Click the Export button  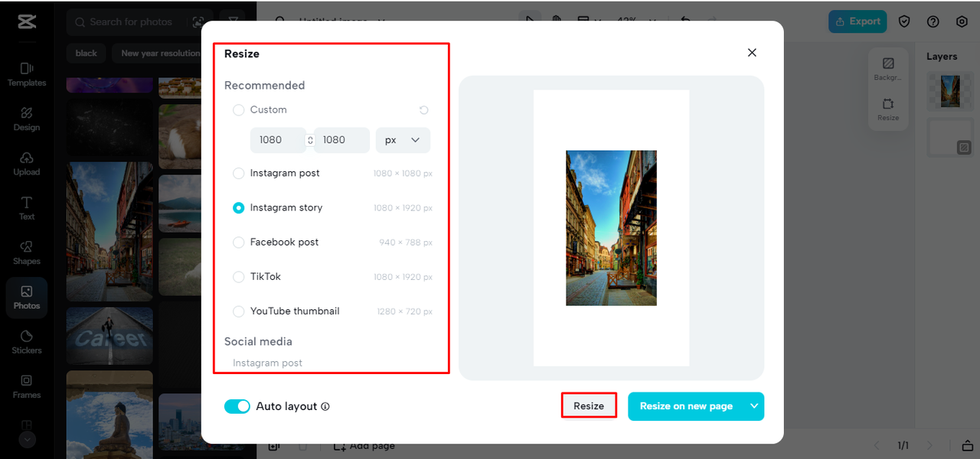pos(857,21)
